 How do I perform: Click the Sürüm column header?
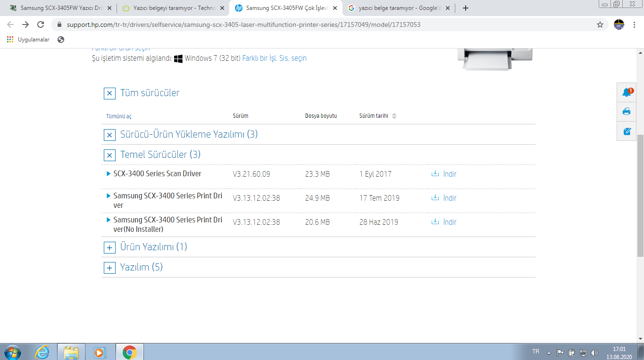(241, 116)
